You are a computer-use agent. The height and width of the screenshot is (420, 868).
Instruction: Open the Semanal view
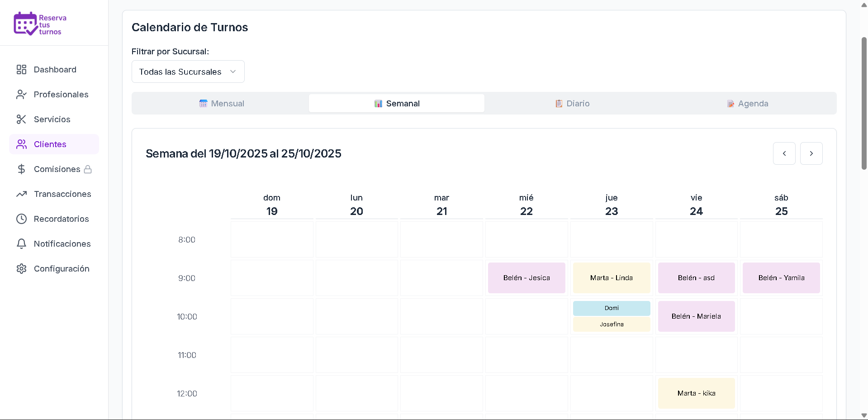pyautogui.click(x=396, y=103)
